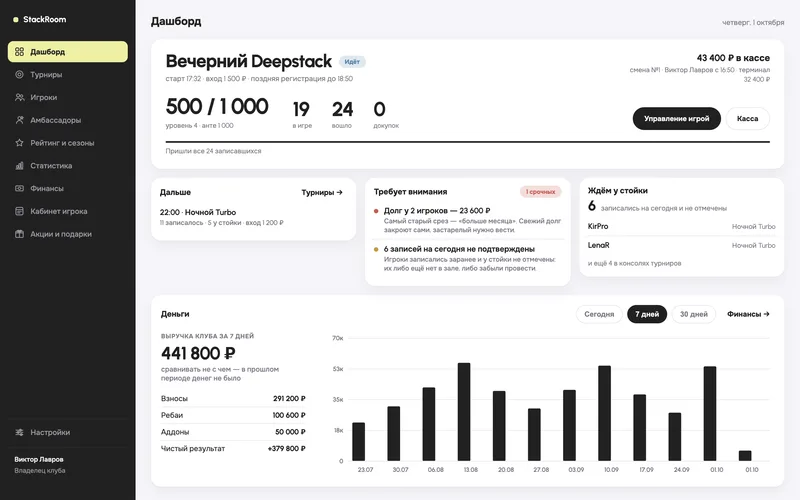Click the Кабинет игрока icon
This screenshot has height=500, width=800.
[19, 211]
